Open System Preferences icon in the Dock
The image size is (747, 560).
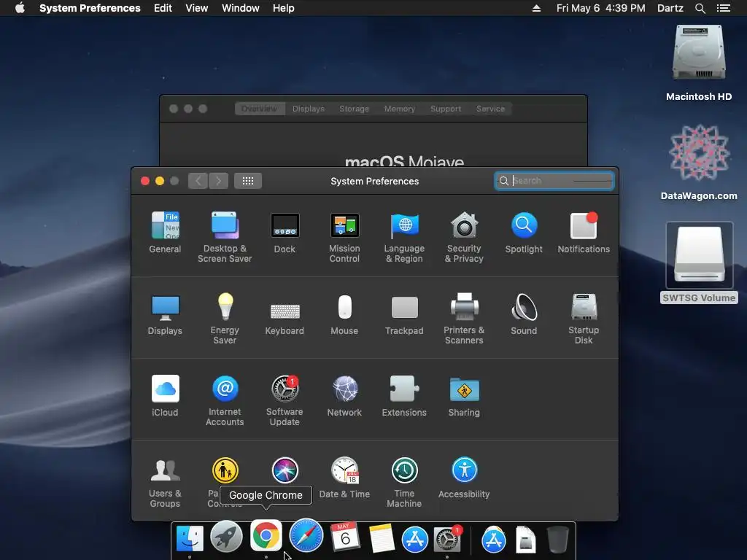point(447,539)
